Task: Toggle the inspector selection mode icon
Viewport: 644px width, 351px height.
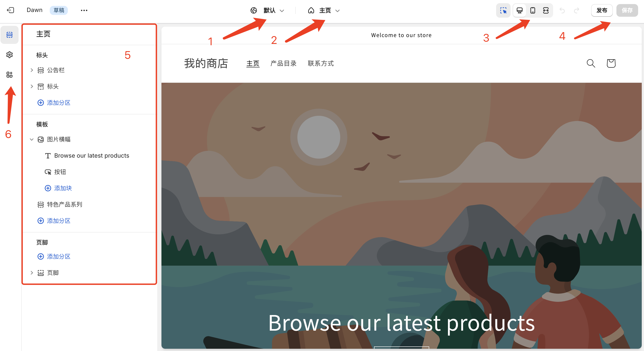Action: (x=503, y=10)
